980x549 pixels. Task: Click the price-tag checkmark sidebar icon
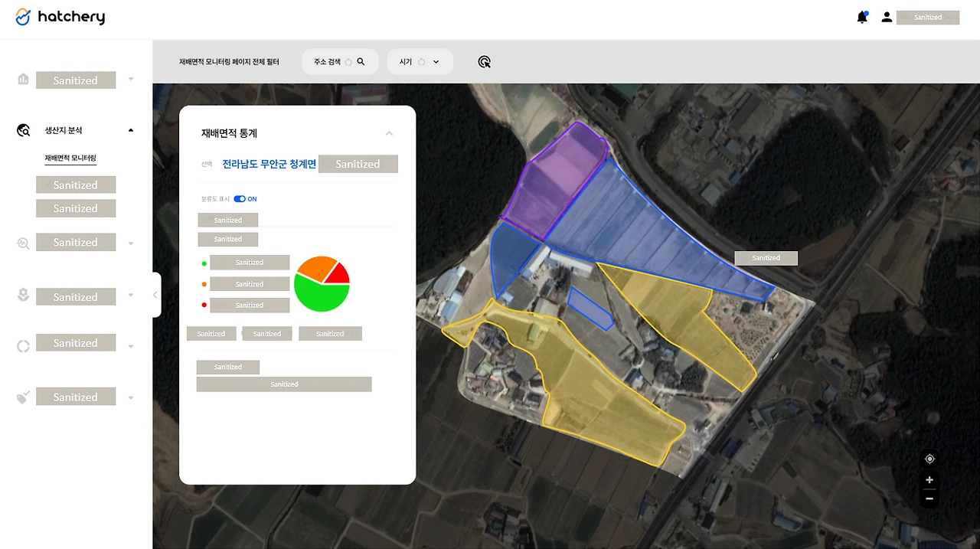tap(23, 397)
